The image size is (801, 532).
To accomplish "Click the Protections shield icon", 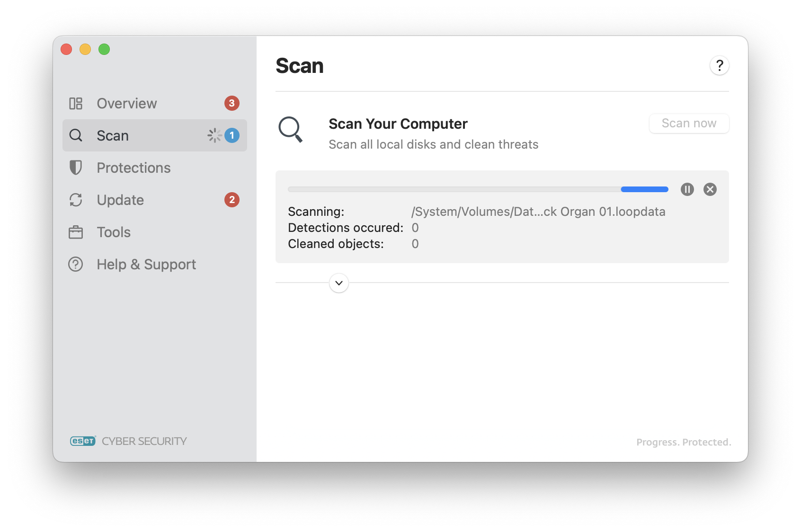I will click(x=76, y=168).
